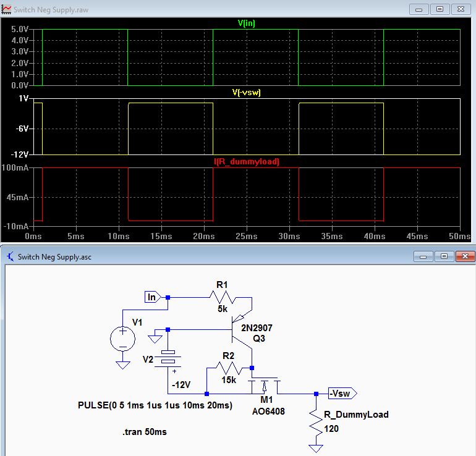Click the V(in) trace label

[247, 23]
